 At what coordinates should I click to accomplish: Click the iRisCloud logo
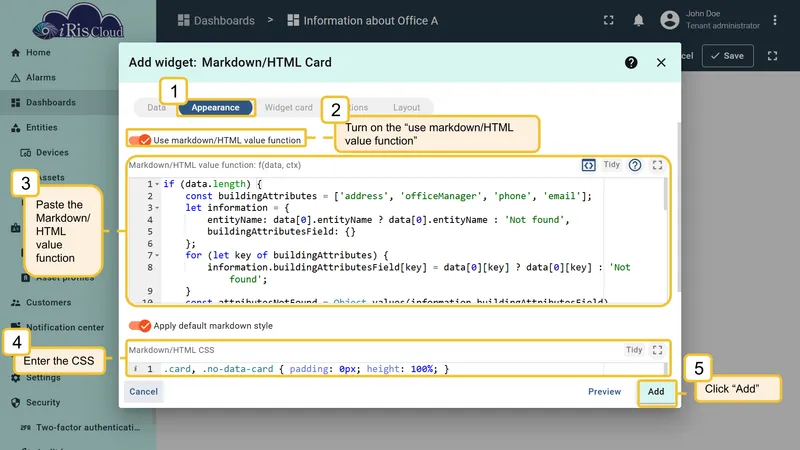click(78, 21)
